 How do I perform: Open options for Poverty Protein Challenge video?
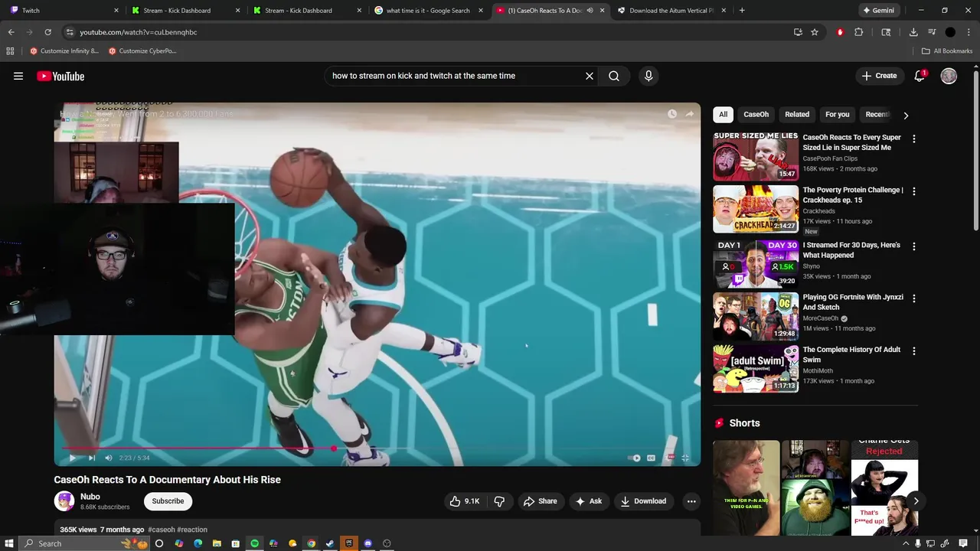tap(913, 191)
